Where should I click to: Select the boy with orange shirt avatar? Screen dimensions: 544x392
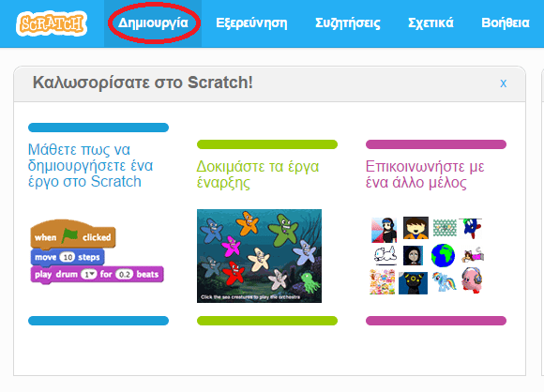point(416,228)
